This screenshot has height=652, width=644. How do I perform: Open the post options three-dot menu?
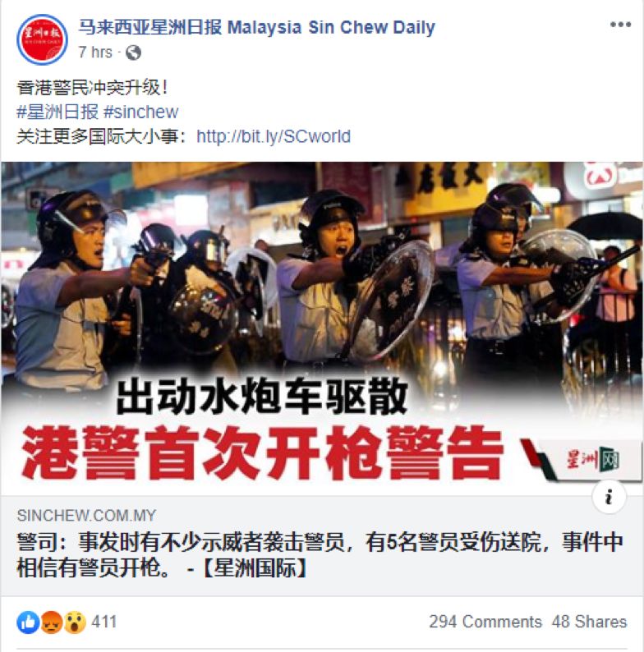click(620, 25)
